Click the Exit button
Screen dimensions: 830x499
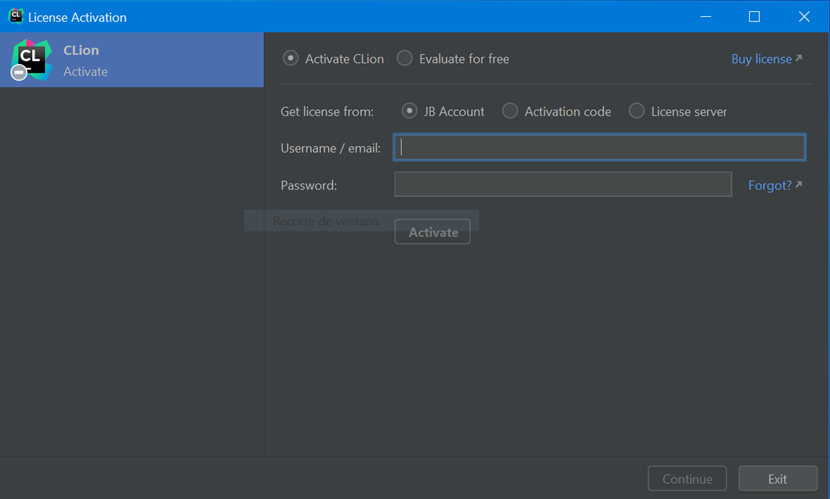point(778,478)
